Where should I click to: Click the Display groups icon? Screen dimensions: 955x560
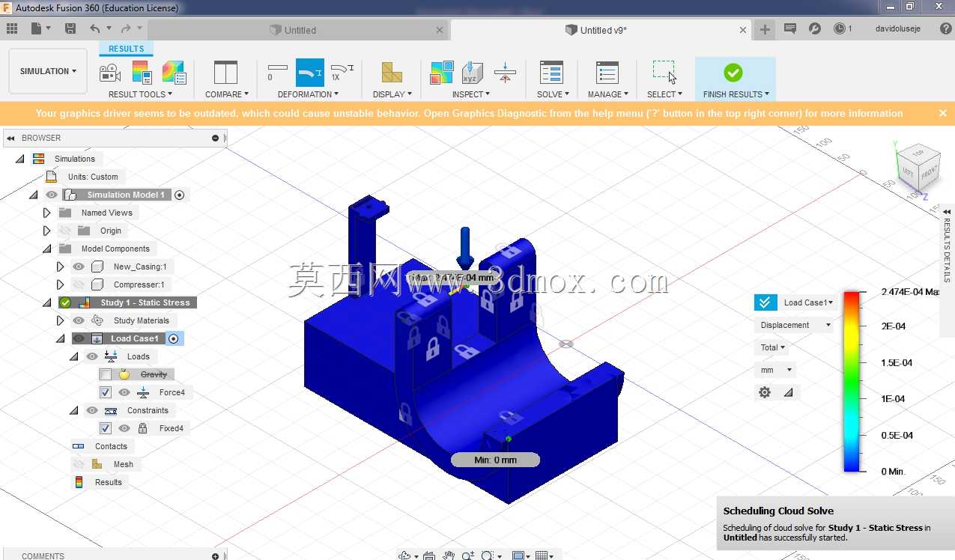(392, 73)
